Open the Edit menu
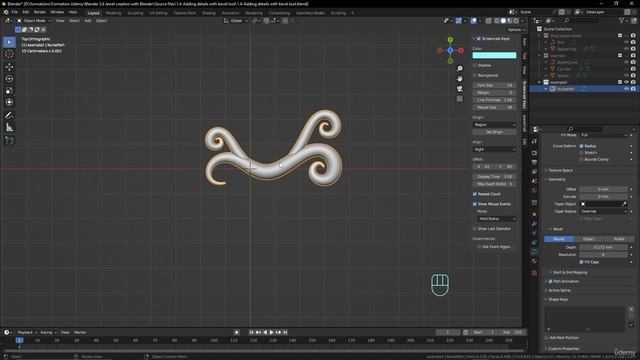Screen dimensions: 640x360 [26, 12]
